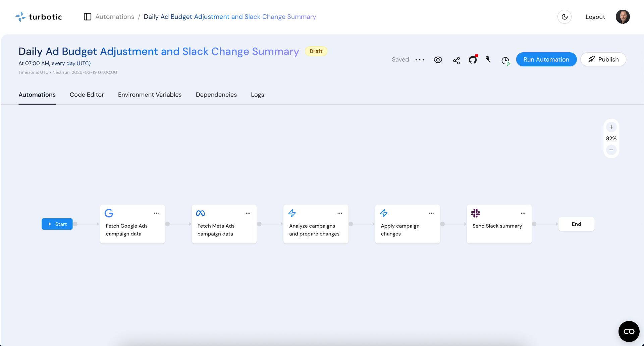644x346 pixels.
Task: Click connector dot after Analyze campaigns step
Action: pyautogui.click(x=351, y=224)
